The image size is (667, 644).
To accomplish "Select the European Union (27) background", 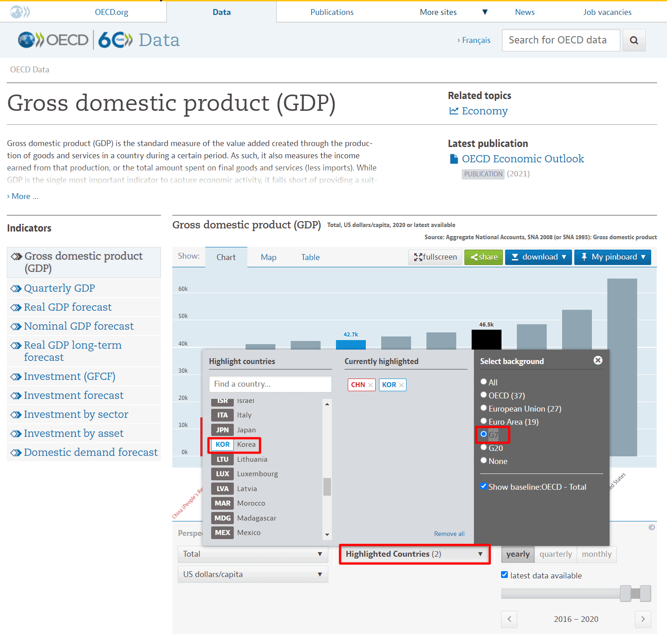I will click(484, 408).
